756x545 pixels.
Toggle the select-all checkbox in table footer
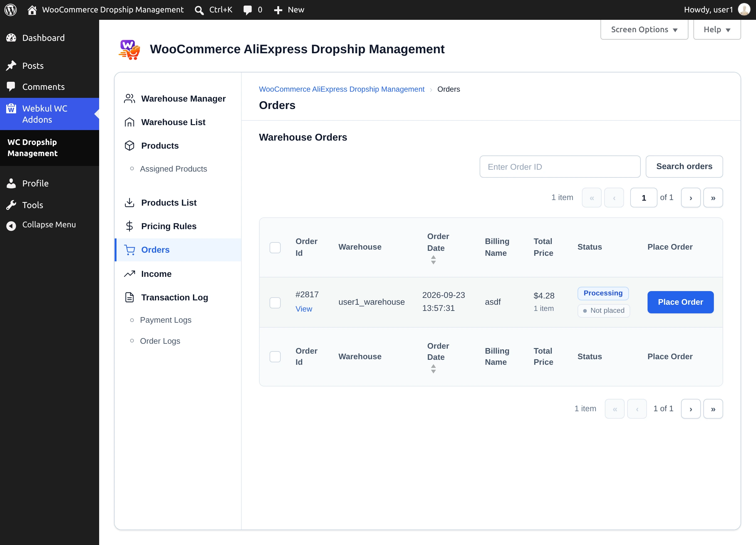coord(275,357)
